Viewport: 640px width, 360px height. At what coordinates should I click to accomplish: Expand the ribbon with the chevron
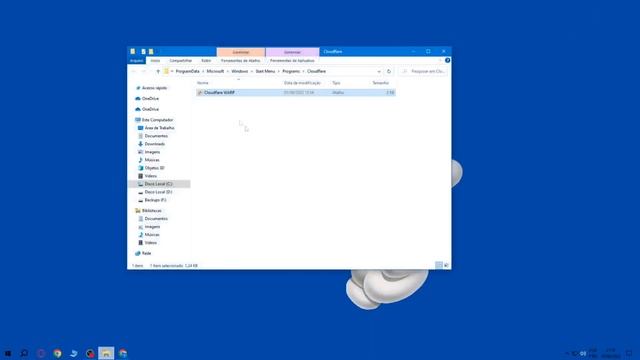(x=440, y=60)
